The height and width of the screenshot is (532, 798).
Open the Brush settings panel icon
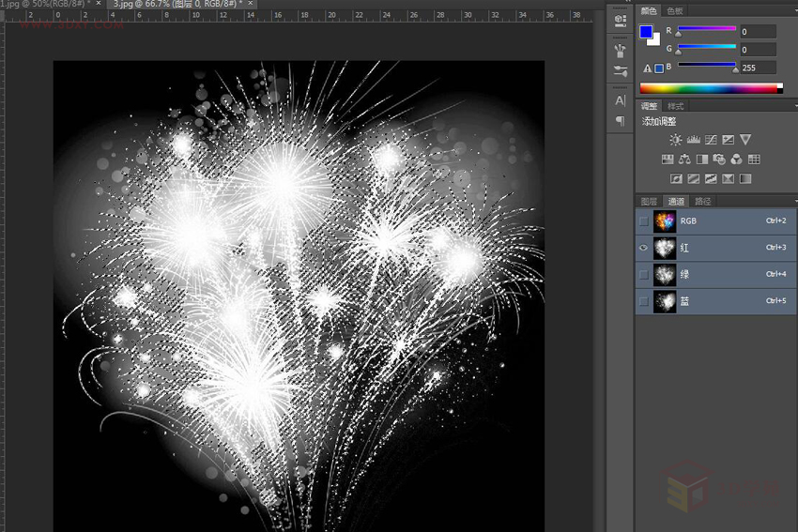[620, 70]
